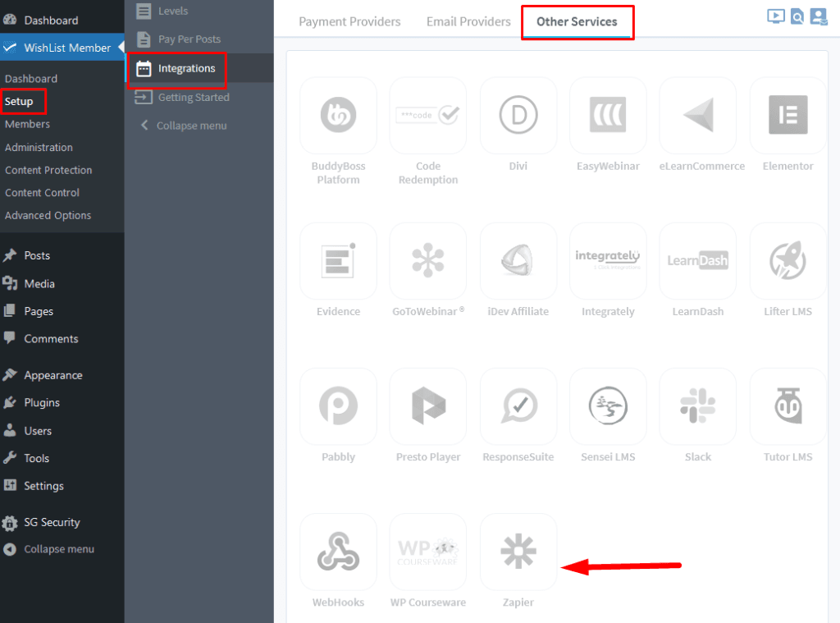Viewport: 840px width, 623px height.
Task: Open the Setup section link
Action: pos(19,101)
